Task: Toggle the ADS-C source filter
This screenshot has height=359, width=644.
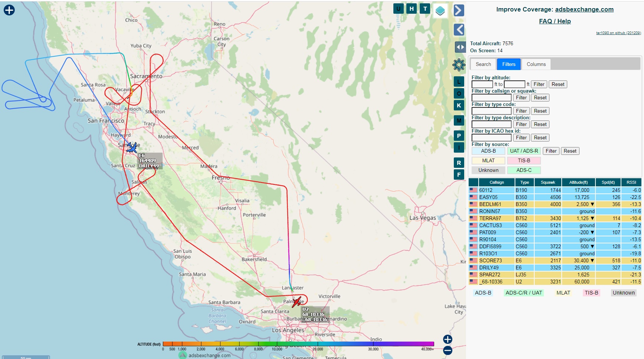Action: pyautogui.click(x=524, y=170)
